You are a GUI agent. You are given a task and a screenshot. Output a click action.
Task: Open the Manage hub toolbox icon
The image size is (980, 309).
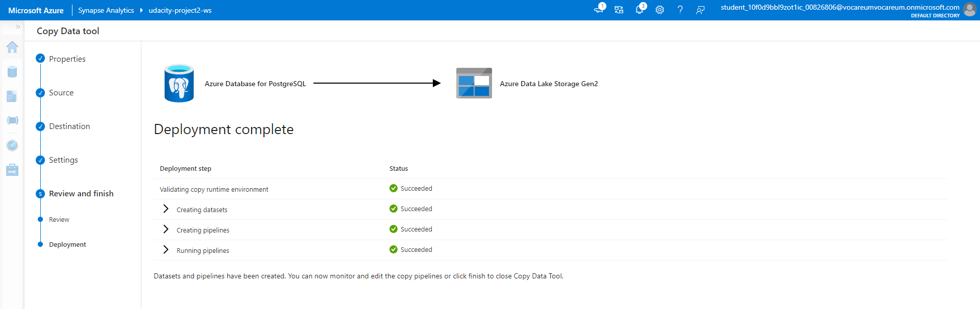[12, 170]
